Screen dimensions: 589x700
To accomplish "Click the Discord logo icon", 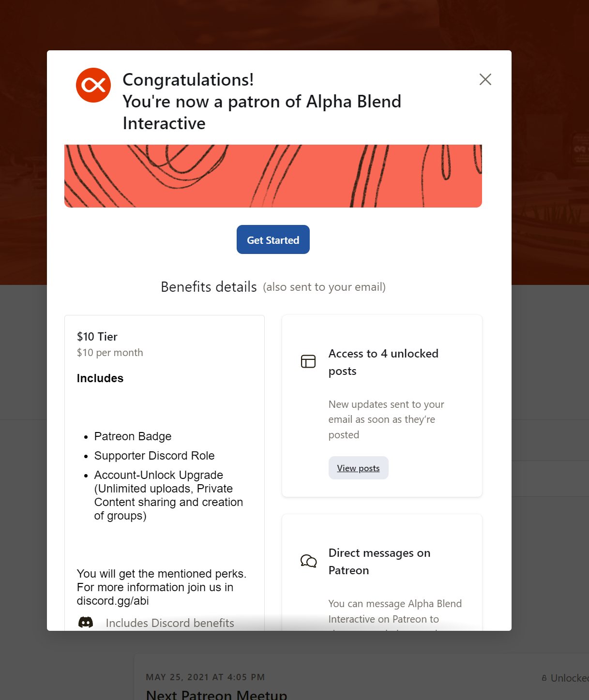I will coord(86,623).
